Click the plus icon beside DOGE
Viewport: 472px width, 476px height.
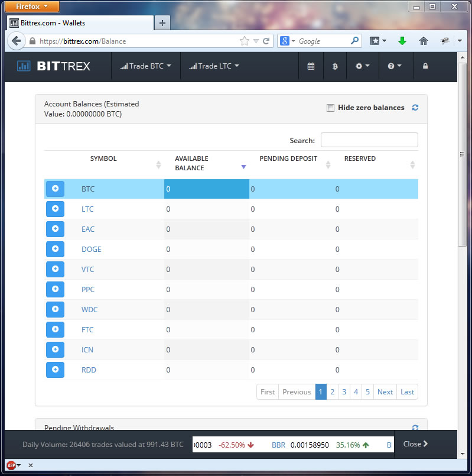[55, 249]
